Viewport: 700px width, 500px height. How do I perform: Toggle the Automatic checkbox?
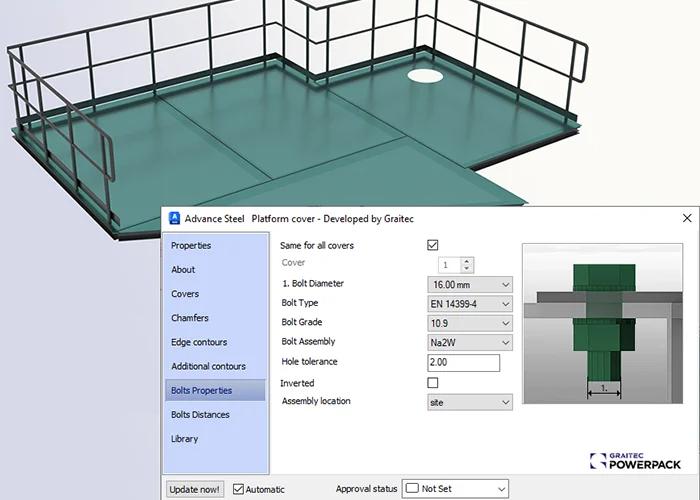point(238,489)
